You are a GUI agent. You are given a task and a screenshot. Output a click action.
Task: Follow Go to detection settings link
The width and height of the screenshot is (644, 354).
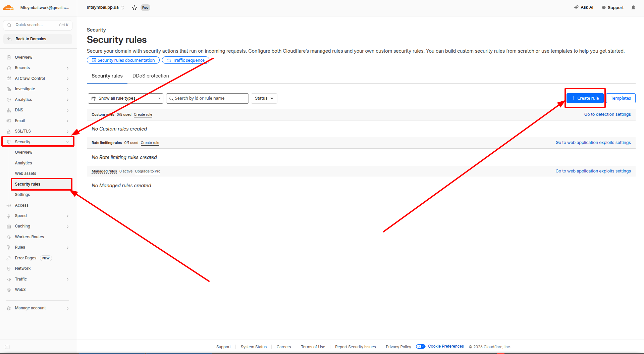(x=607, y=114)
